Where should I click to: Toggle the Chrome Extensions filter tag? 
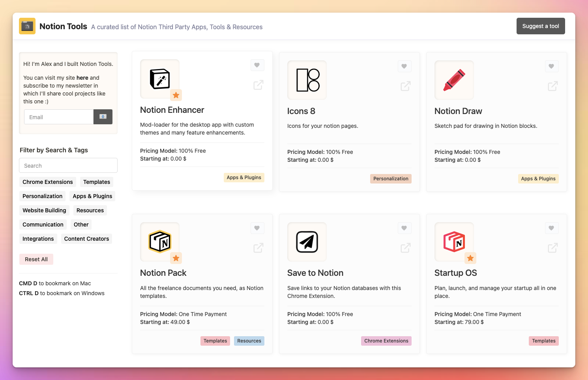(x=47, y=182)
